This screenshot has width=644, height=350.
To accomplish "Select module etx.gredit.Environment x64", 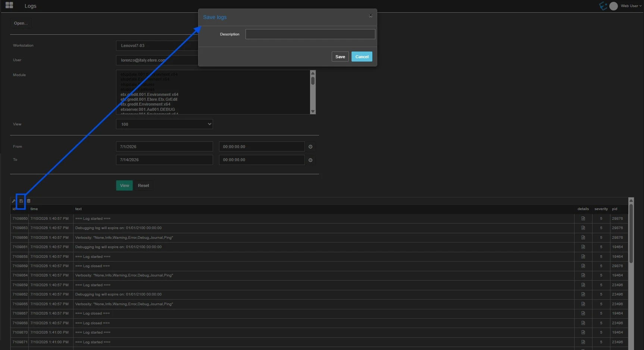I will 146,104.
